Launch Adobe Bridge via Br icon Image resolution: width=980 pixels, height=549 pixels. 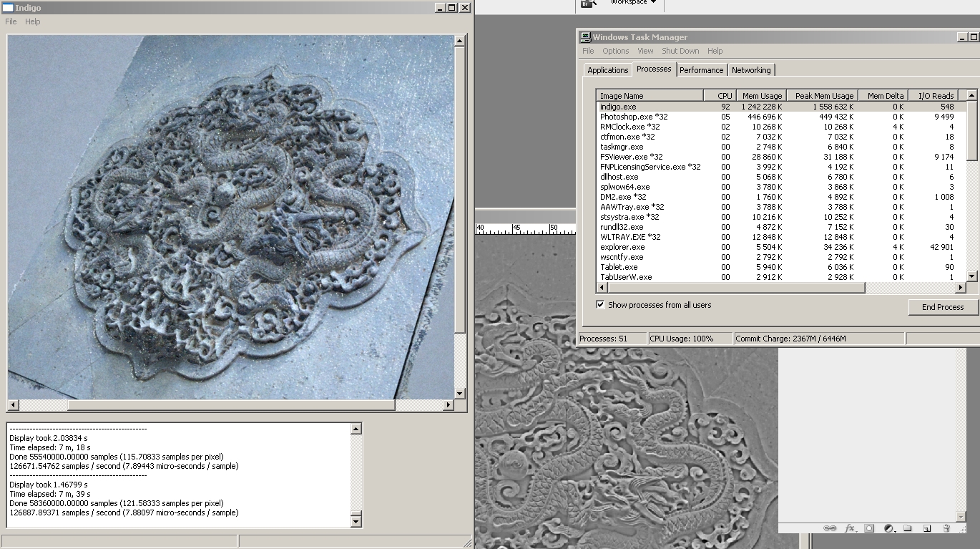coord(587,4)
